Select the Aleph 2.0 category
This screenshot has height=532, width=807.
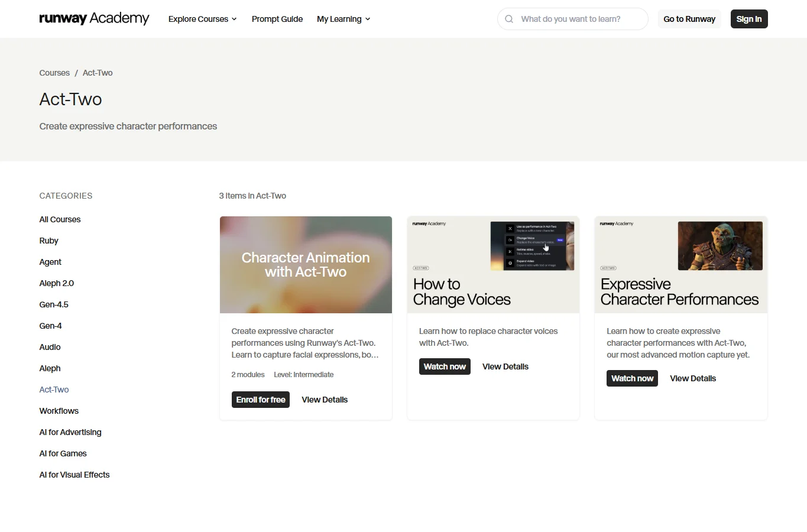pos(57,283)
